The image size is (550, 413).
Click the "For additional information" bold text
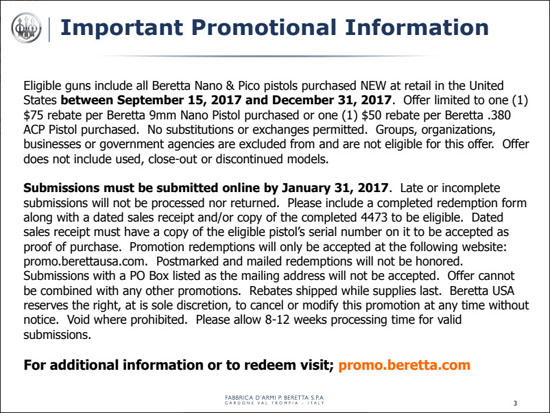coord(179,365)
